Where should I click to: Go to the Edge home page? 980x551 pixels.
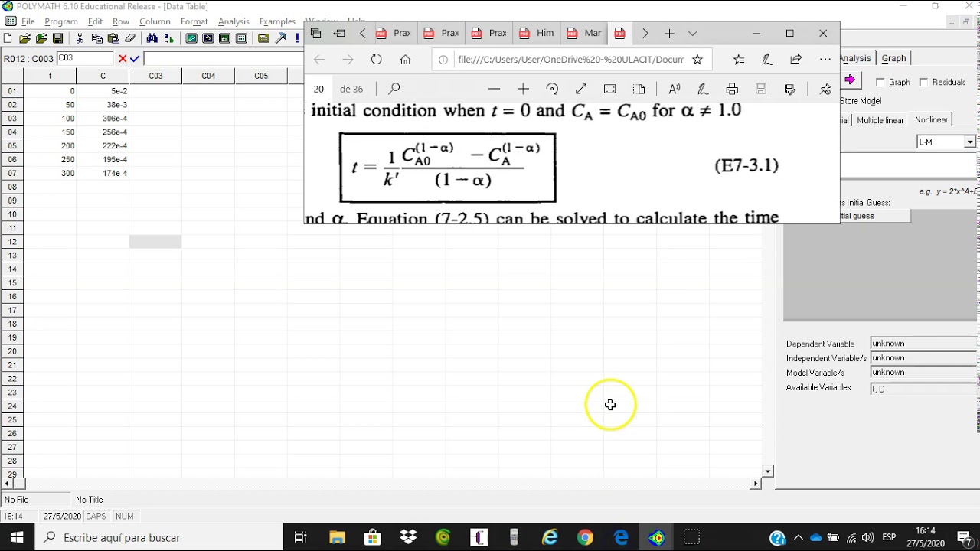(405, 59)
